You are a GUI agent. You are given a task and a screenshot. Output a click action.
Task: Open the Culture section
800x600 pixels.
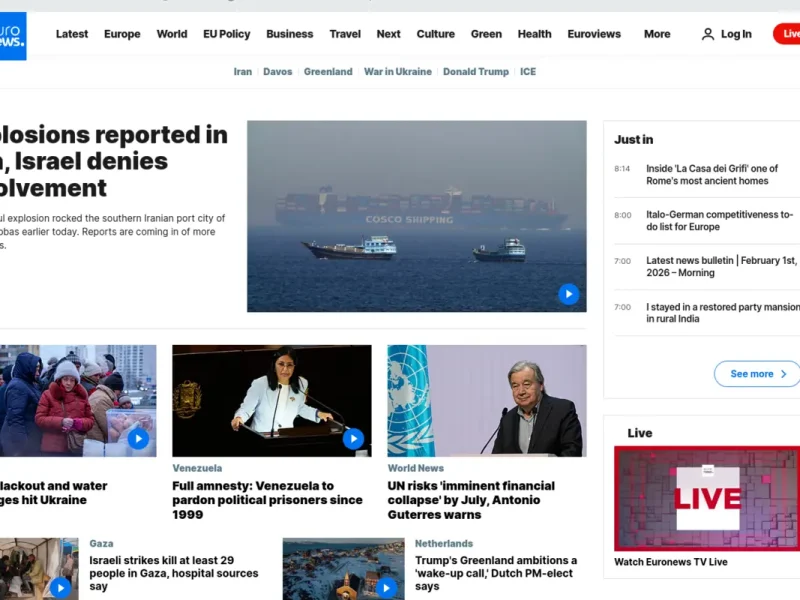pyautogui.click(x=436, y=33)
